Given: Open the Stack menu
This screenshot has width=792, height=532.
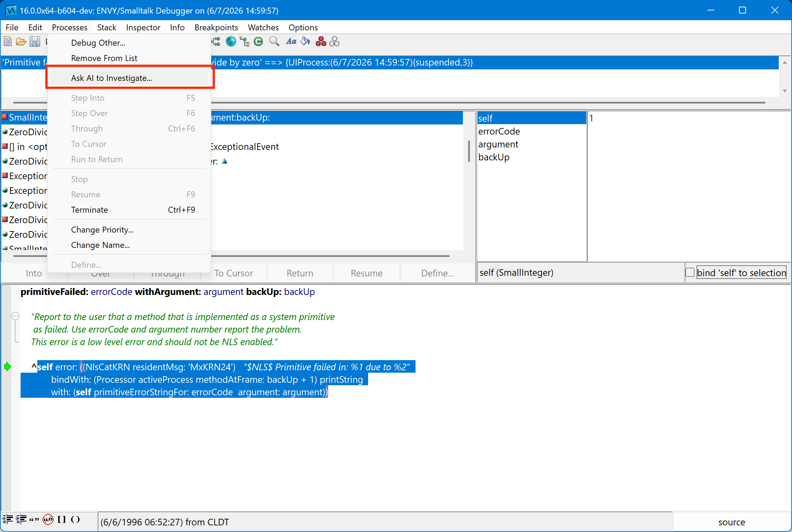Looking at the screenshot, I should [107, 27].
